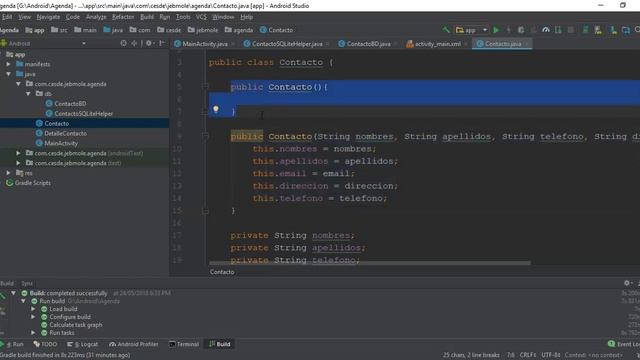This screenshot has height=360, width=640.
Task: Open Project Structure toolbar icon
Action: tap(626, 30)
